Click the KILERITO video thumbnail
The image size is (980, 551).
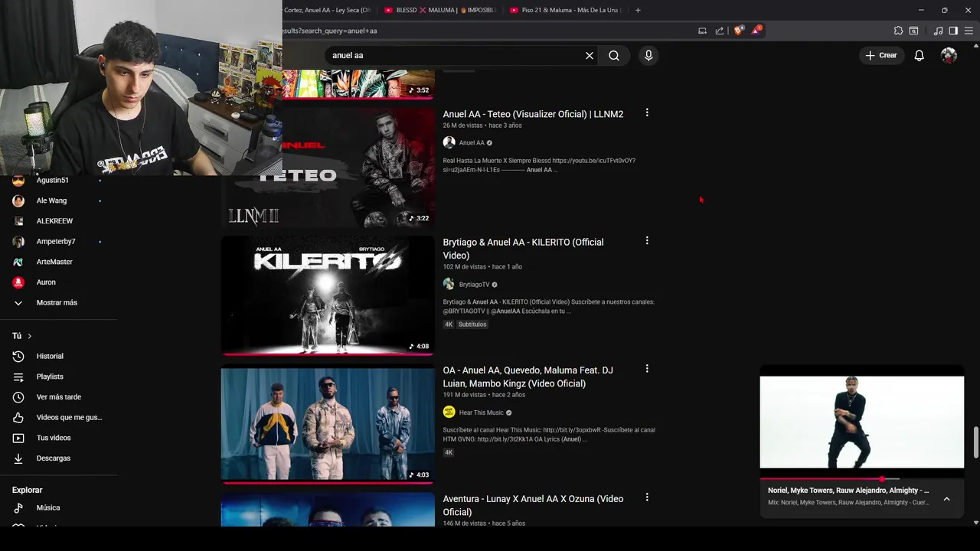(x=328, y=295)
